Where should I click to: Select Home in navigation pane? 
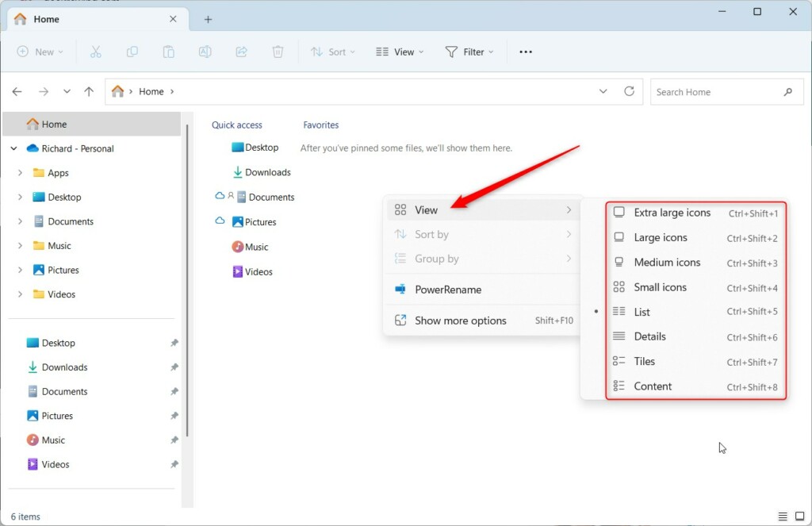click(x=92, y=125)
